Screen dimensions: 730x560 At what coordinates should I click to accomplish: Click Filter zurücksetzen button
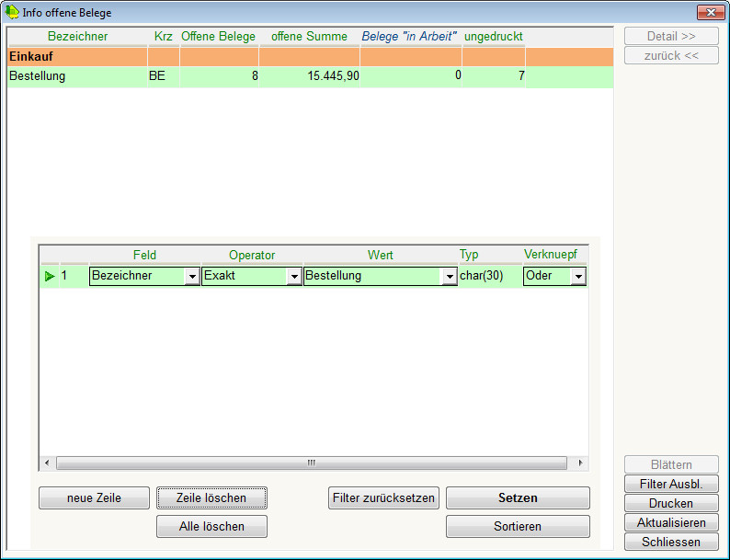click(383, 498)
